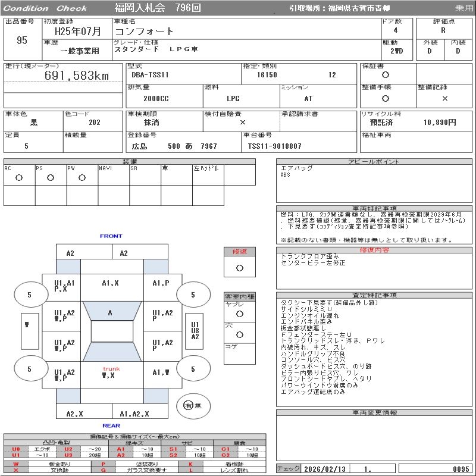Select the spare tire 有無 circle
476x476 pixels.
click(193, 406)
